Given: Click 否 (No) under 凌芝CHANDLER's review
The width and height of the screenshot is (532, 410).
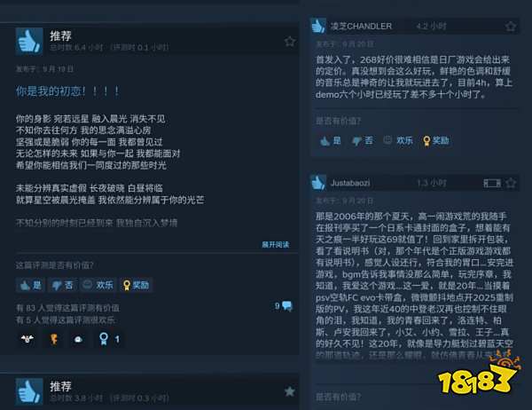Looking at the screenshot, I should 363,140.
